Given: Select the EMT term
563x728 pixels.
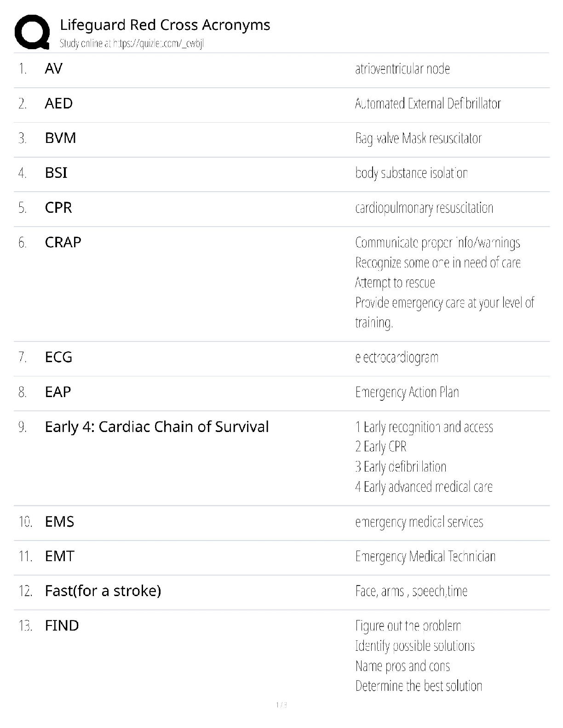Looking at the screenshot, I should pyautogui.click(x=59, y=557).
